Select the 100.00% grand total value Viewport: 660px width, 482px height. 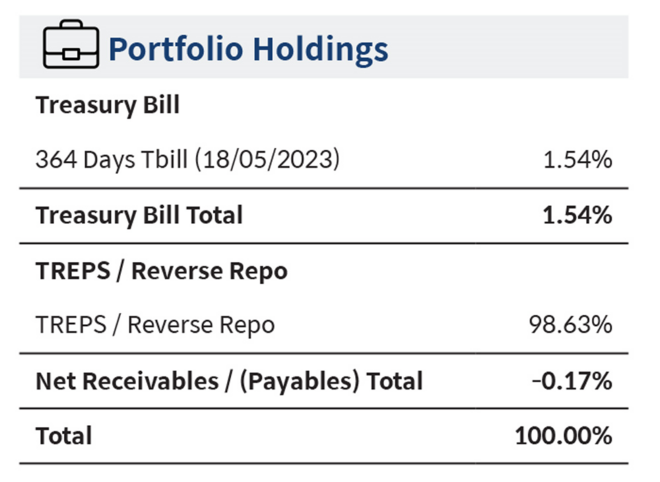[565, 436]
